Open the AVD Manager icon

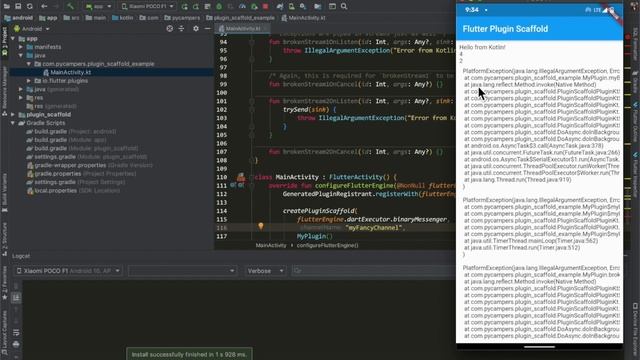[291, 6]
